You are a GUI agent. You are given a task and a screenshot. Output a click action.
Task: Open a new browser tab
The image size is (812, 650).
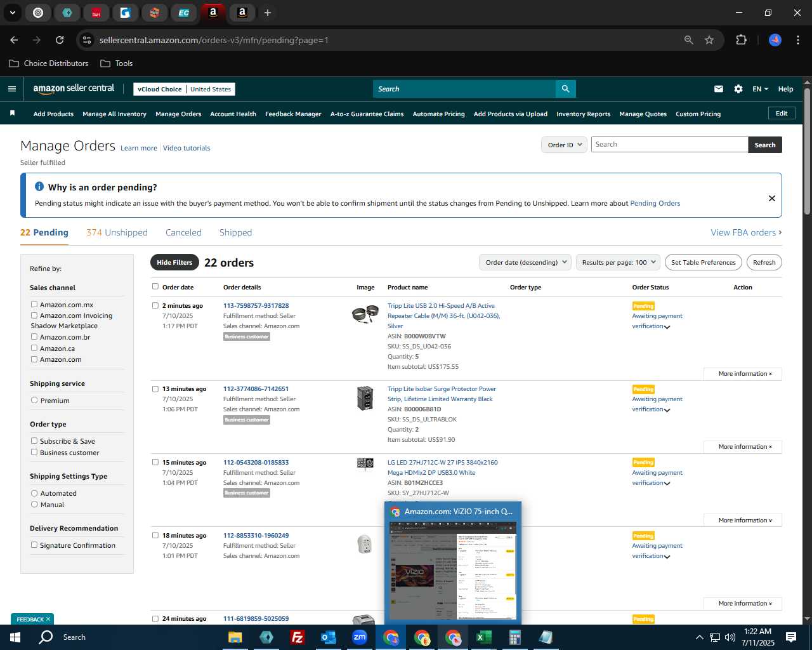pyautogui.click(x=268, y=13)
